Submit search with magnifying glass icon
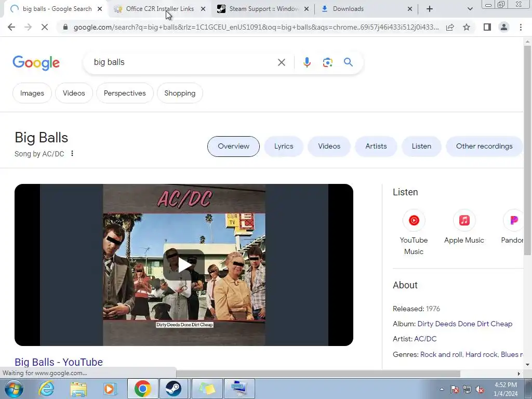Image resolution: width=532 pixels, height=399 pixels. click(348, 62)
